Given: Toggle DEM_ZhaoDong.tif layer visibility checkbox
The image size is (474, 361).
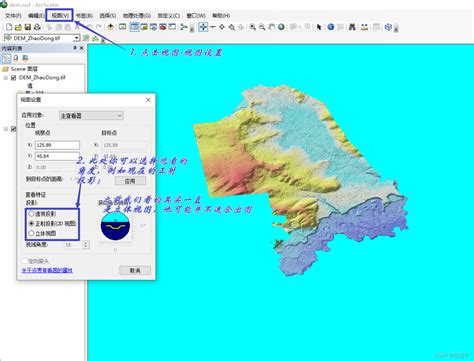Looking at the screenshot, I should 14,78.
